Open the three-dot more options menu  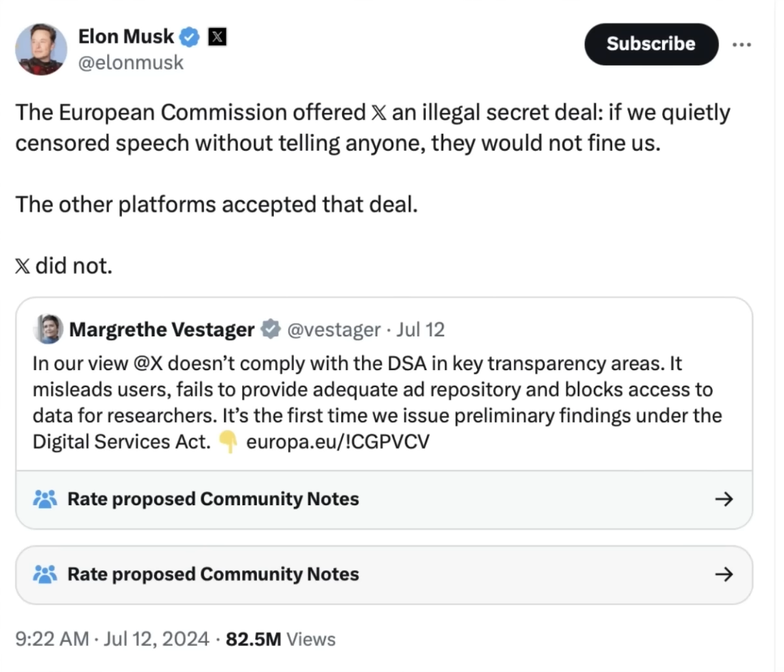coord(741,45)
